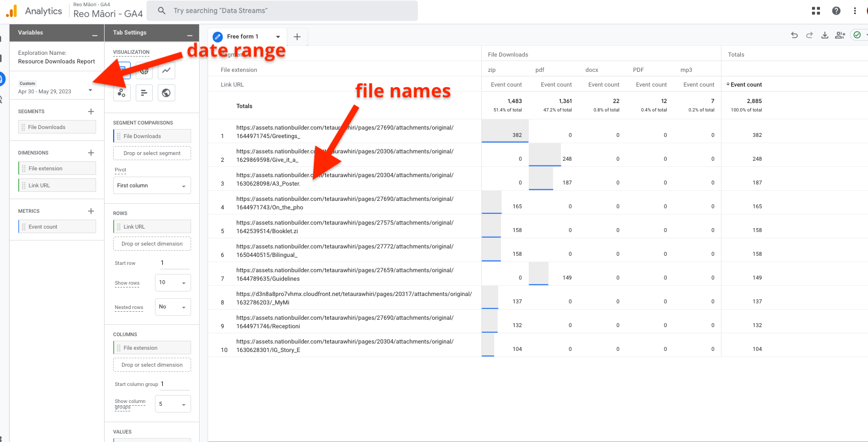This screenshot has height=442, width=868.
Task: Select the line chart visualization
Action: (x=166, y=71)
